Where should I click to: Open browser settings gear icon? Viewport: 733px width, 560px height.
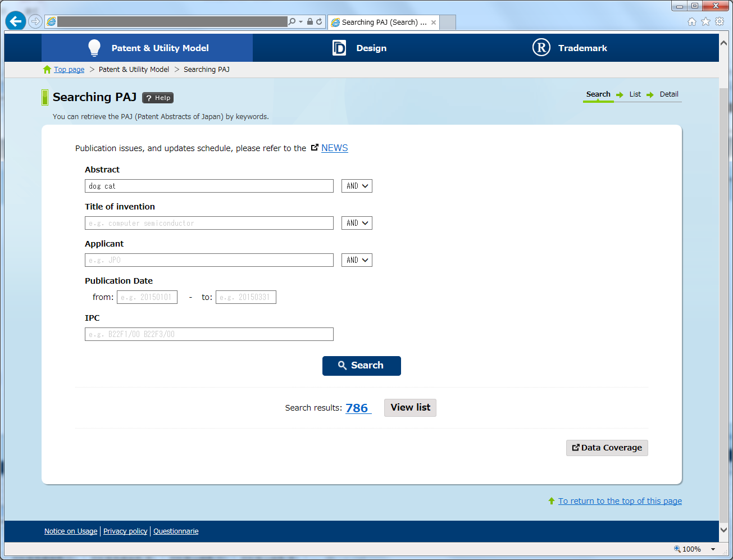click(720, 21)
